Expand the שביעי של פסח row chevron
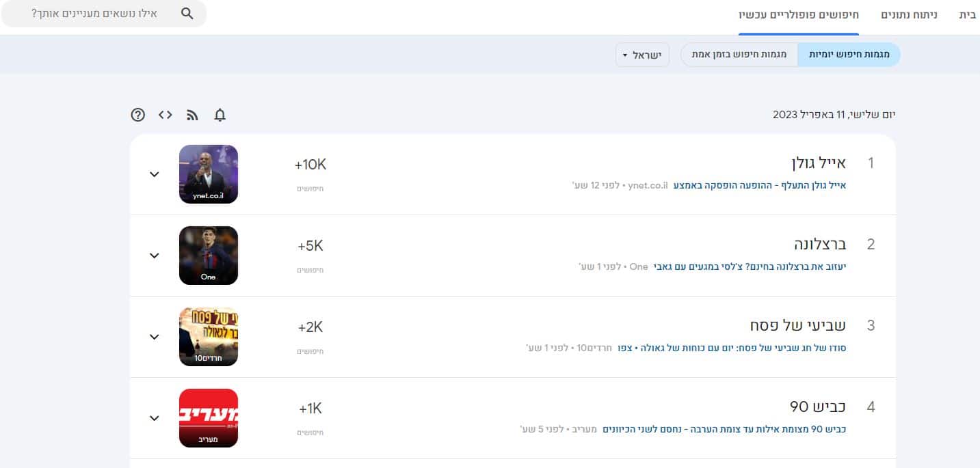 coord(155,337)
